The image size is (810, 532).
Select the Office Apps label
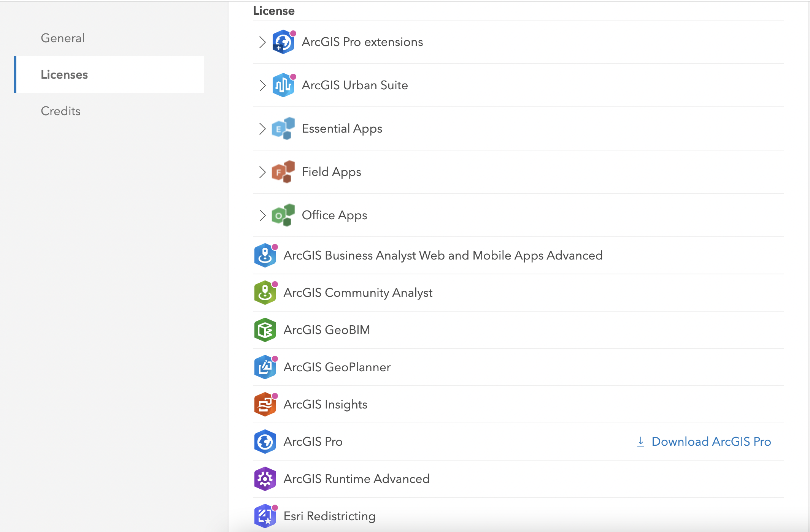coord(334,215)
